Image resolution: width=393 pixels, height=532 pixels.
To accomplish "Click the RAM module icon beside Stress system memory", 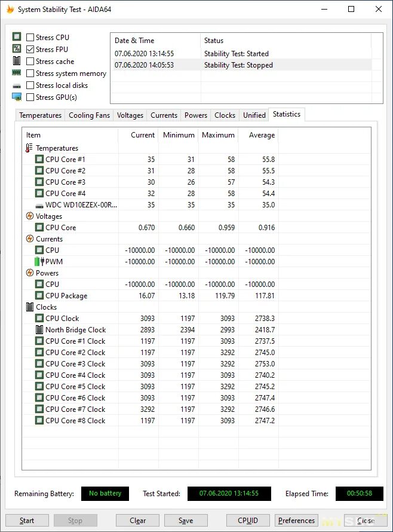I will tap(17, 72).
